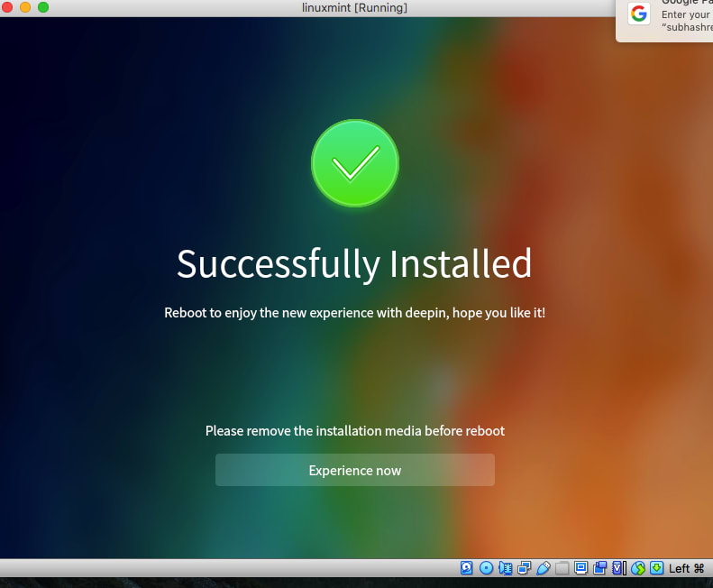713x588 pixels.
Task: Click the Left ⌘ host key label
Action: [686, 568]
